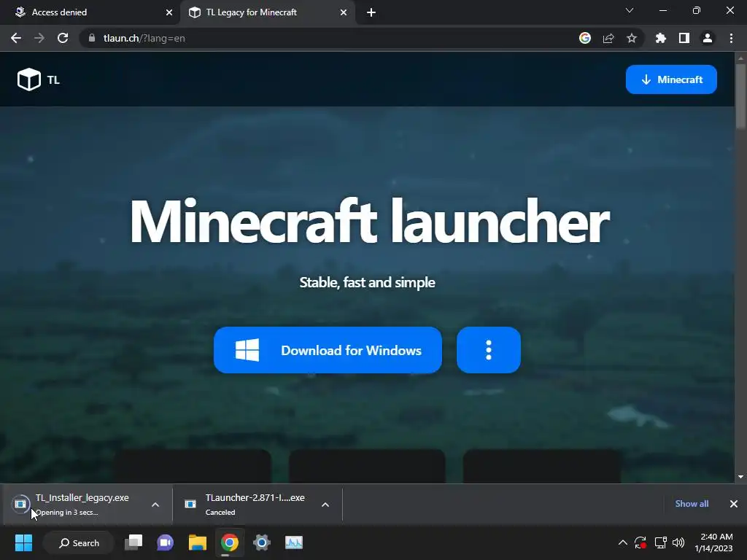Reload the tlaun.ch page

pyautogui.click(x=63, y=38)
